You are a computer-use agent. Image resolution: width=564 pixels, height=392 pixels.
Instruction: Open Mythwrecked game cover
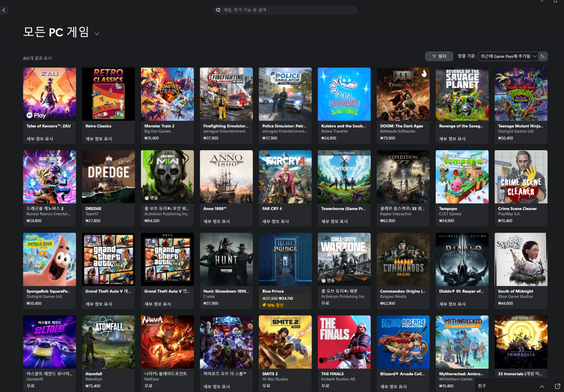(462, 342)
